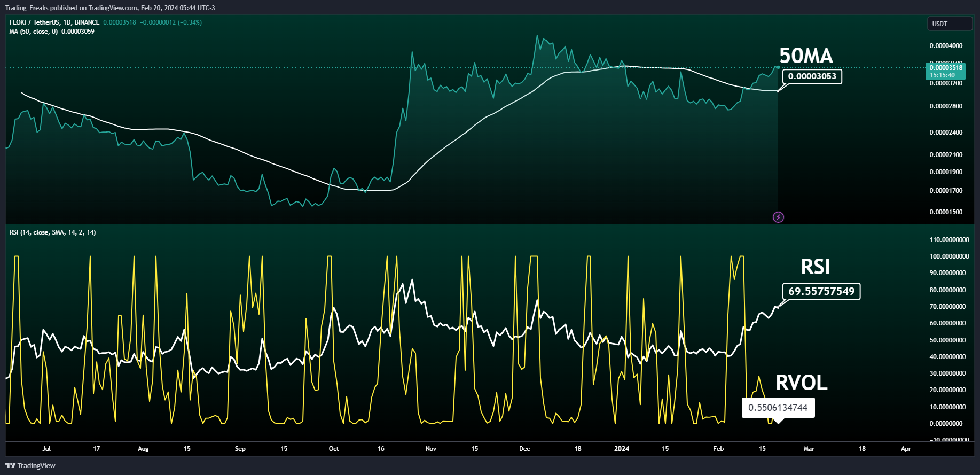The image size is (980, 475).
Task: Click the 69.55757549 callout box
Action: (821, 291)
